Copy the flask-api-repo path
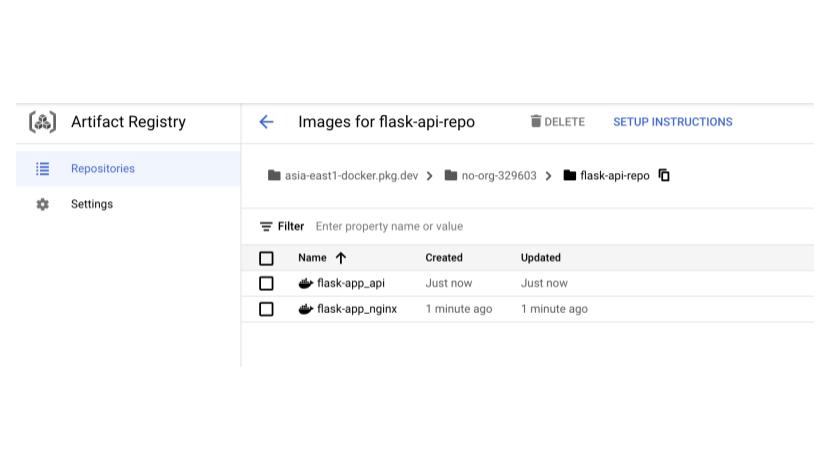 click(x=664, y=175)
